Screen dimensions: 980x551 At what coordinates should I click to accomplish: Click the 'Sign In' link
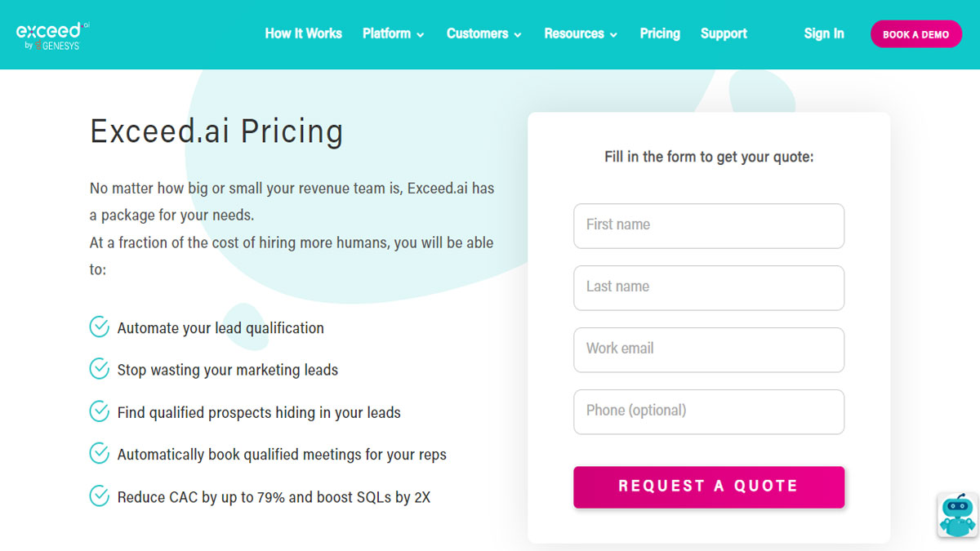point(824,34)
